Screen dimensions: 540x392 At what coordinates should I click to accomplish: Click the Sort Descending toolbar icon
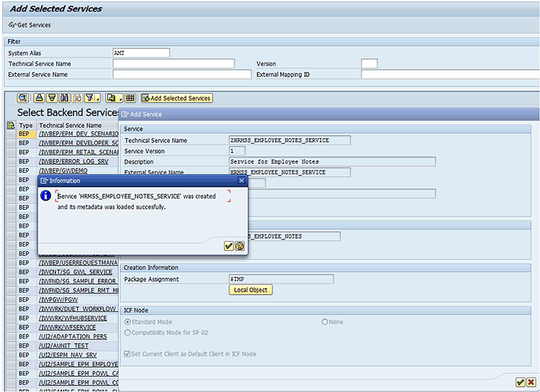pyautogui.click(x=52, y=98)
